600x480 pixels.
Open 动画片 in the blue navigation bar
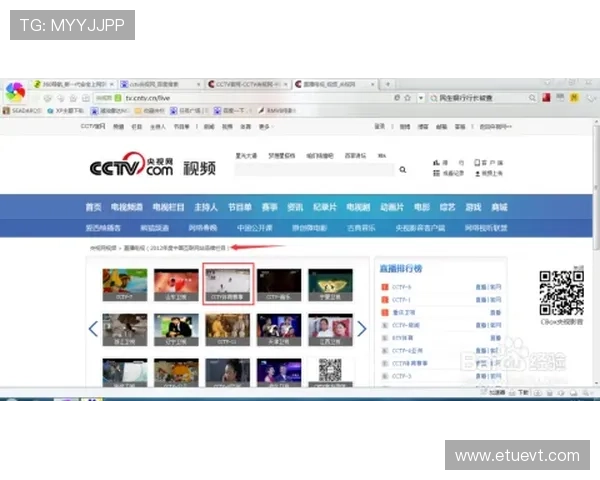pos(392,207)
